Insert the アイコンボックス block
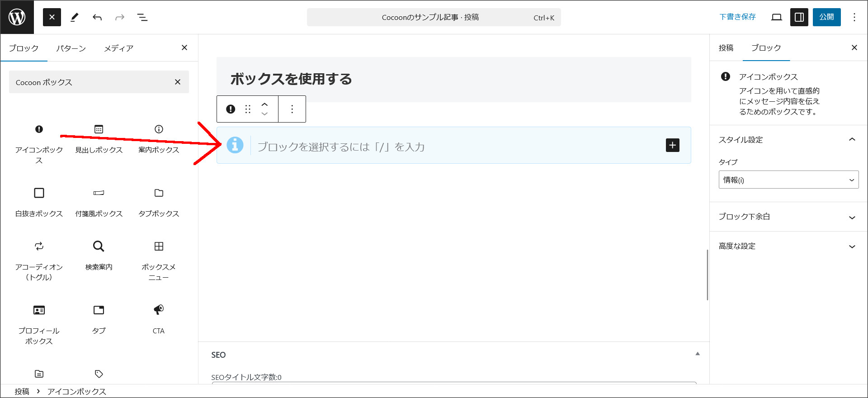 (x=39, y=143)
